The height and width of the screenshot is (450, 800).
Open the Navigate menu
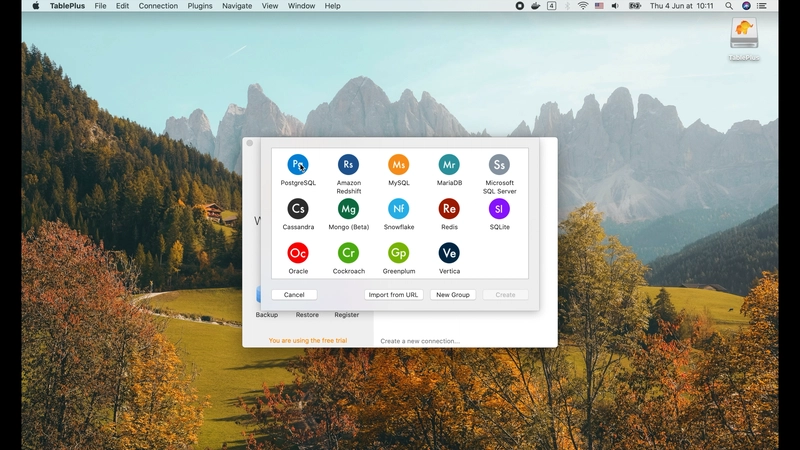pyautogui.click(x=237, y=6)
